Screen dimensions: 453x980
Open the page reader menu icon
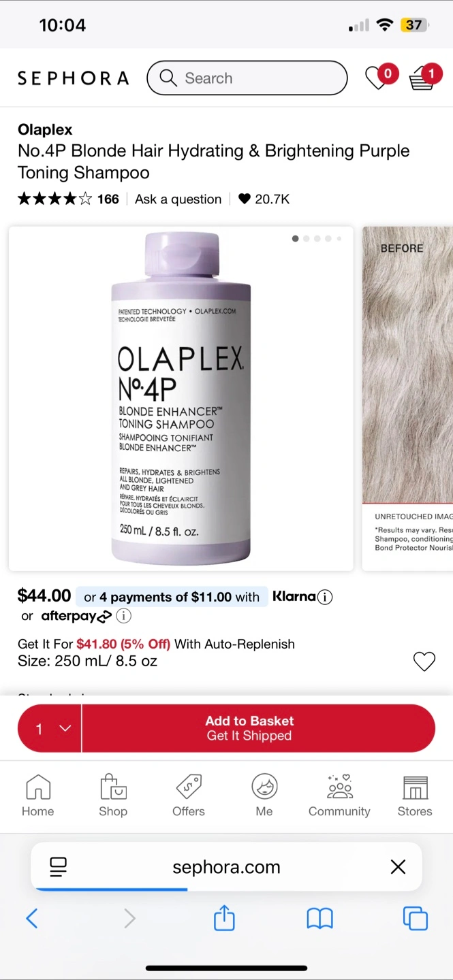click(59, 867)
